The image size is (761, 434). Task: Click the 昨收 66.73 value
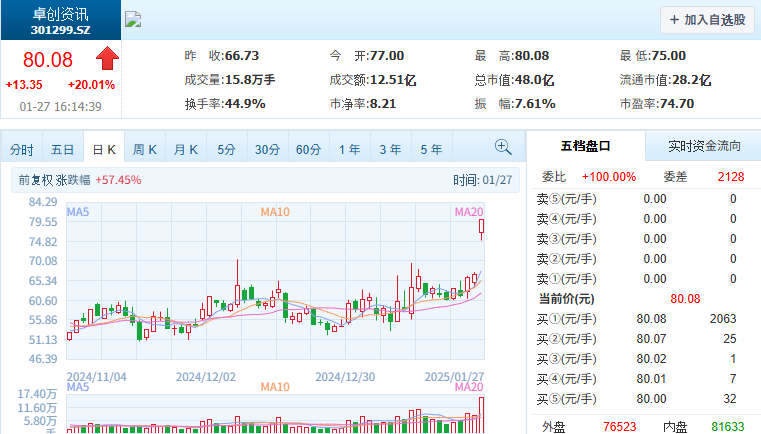[x=241, y=56]
